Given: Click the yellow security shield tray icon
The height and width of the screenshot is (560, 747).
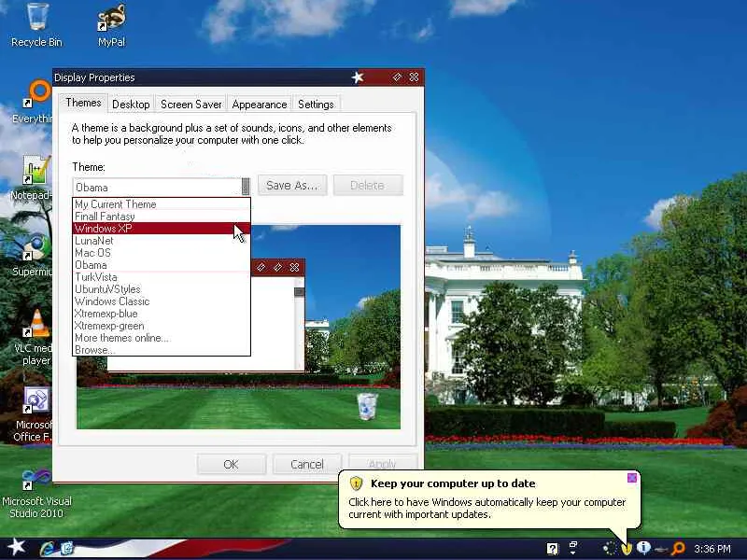Looking at the screenshot, I should (x=627, y=549).
